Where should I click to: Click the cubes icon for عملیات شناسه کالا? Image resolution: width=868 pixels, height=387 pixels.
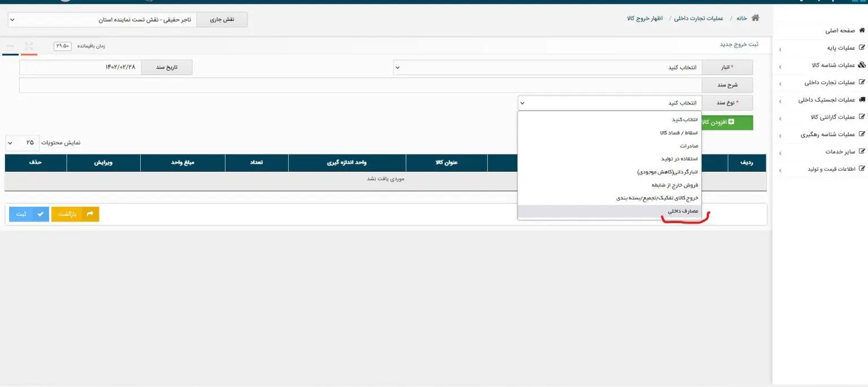tap(862, 66)
